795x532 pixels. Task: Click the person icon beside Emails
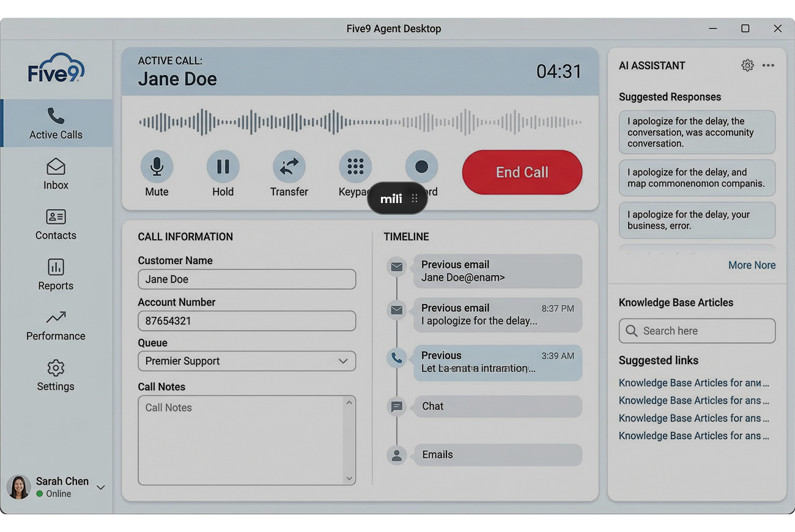click(397, 455)
